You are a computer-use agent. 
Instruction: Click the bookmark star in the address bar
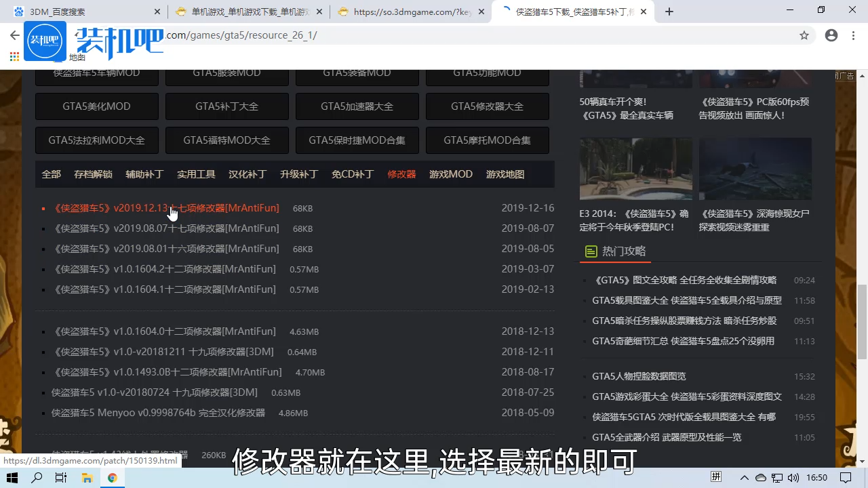(804, 35)
